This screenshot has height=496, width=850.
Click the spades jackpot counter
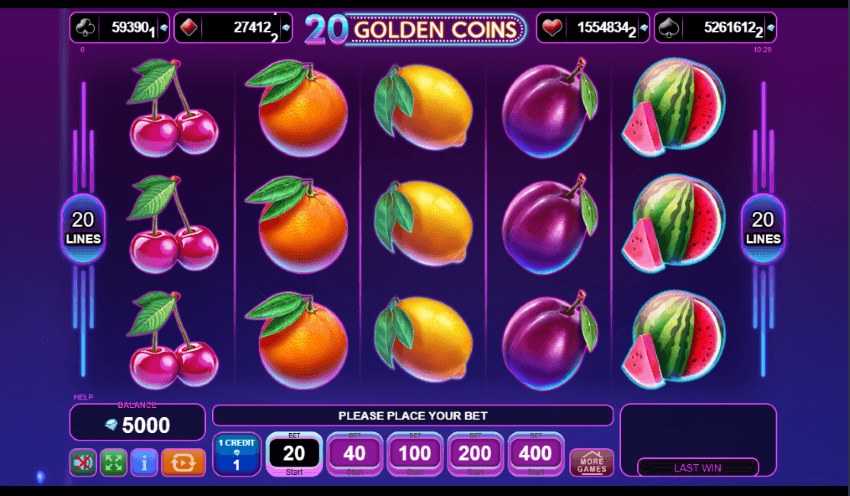pyautogui.click(x=716, y=28)
